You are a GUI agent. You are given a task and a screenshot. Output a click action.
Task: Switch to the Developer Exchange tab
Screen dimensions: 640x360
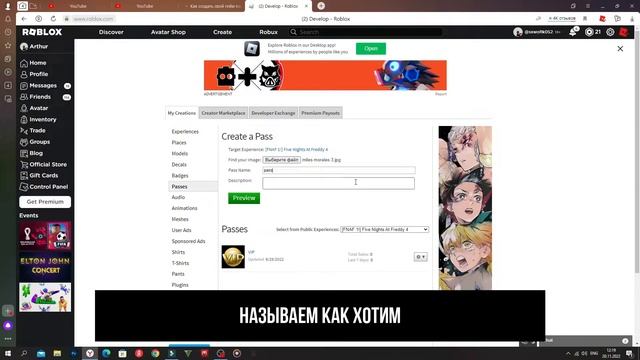[273, 113]
